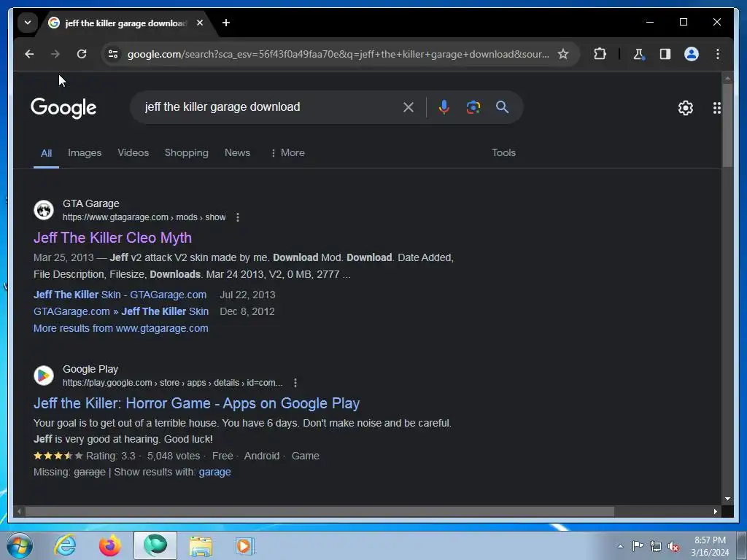Open Jeff The Killer Cleo Myth result
Image resolution: width=747 pixels, height=560 pixels.
coord(112,238)
